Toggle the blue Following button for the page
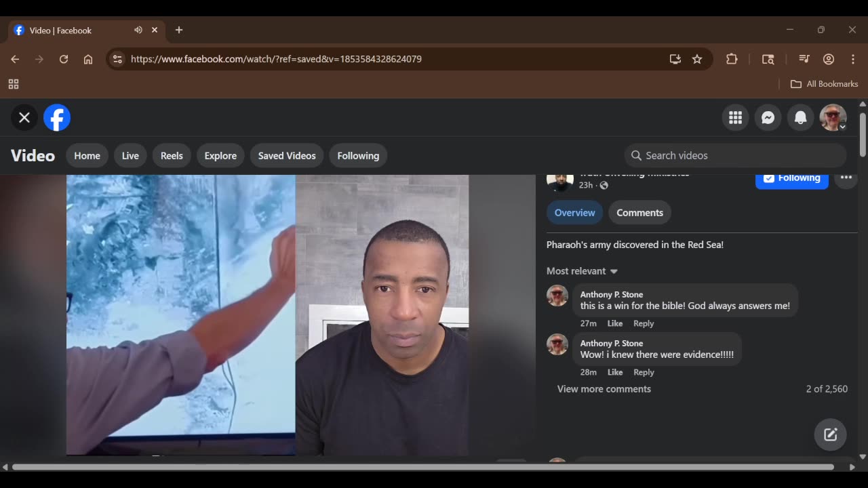This screenshot has width=868, height=488. click(792, 179)
